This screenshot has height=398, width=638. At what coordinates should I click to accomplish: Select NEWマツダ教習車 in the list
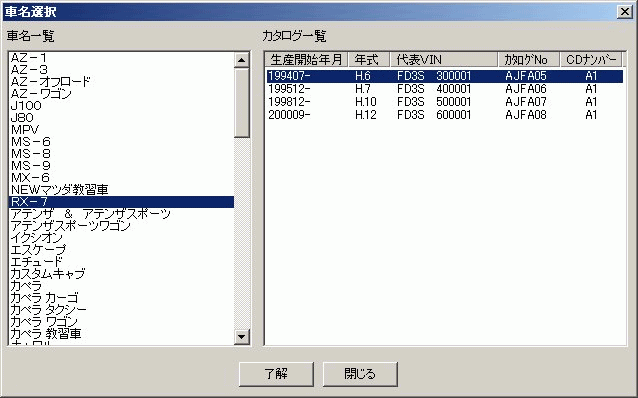tap(121, 190)
